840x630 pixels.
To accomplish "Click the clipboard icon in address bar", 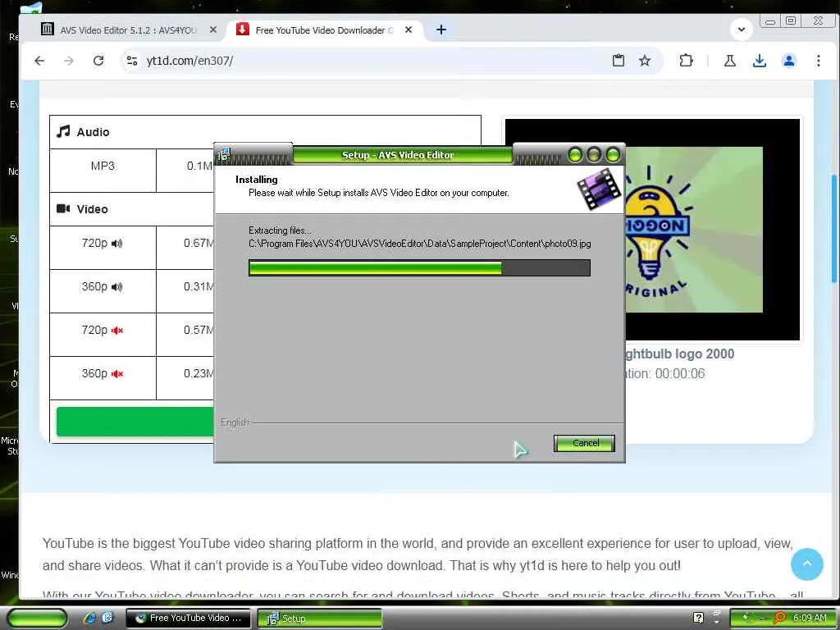I will [x=619, y=61].
